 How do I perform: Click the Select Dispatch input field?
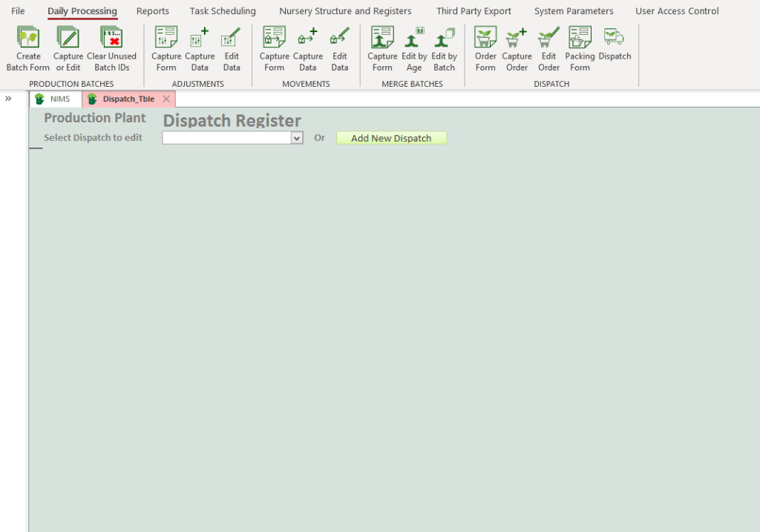pos(226,138)
